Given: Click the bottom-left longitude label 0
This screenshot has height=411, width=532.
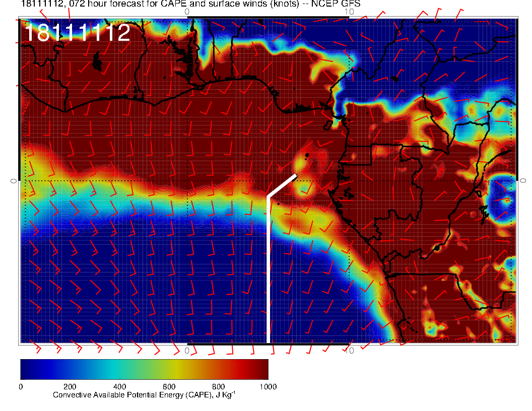Looking at the screenshot, I should (x=187, y=350).
